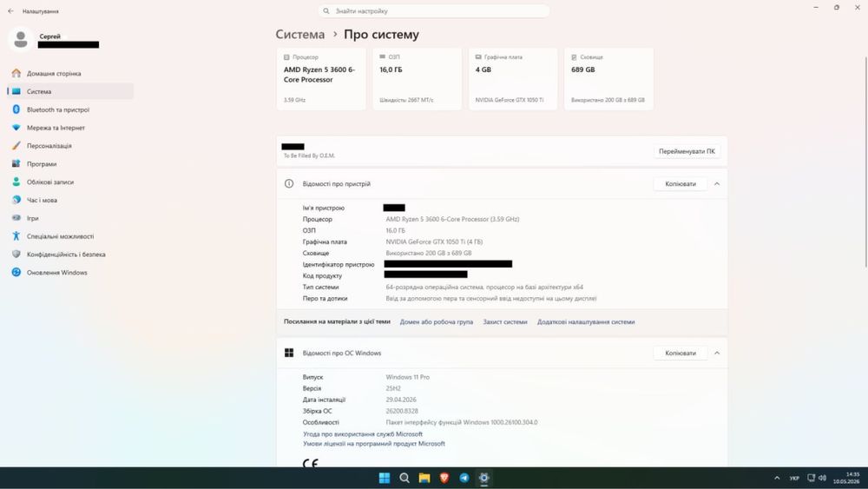Screen dimensions: 868x489
Task: Open Конфіденційність і безпека settings
Action: (x=70, y=254)
